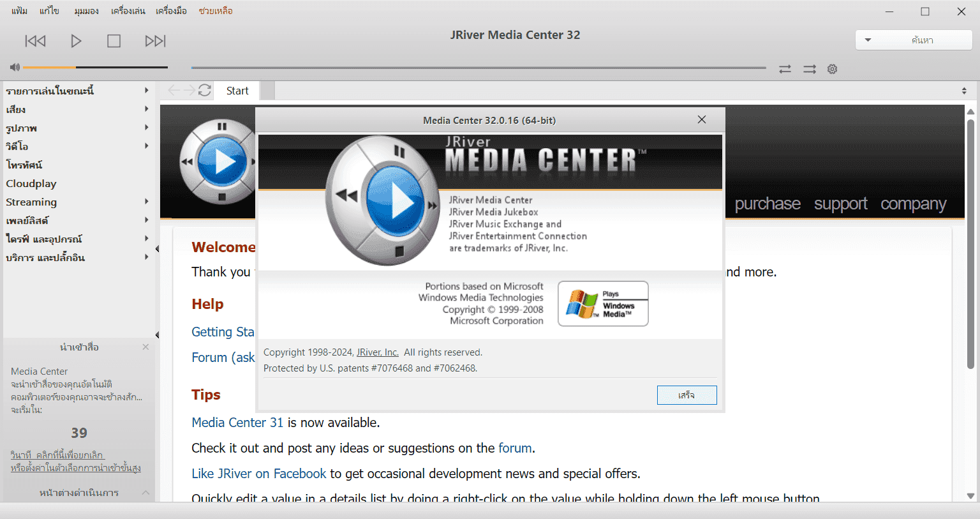Screen dimensions: 980x519
Task: Toggle the repeat playback mode icon
Action: [x=785, y=69]
